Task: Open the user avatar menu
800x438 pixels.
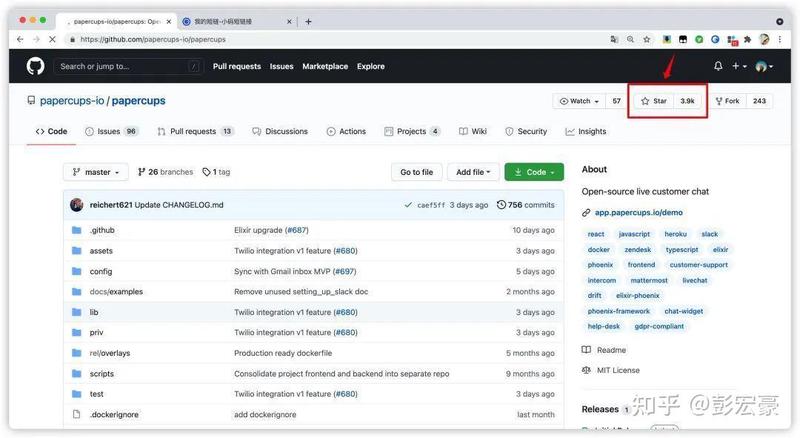Action: [x=764, y=66]
